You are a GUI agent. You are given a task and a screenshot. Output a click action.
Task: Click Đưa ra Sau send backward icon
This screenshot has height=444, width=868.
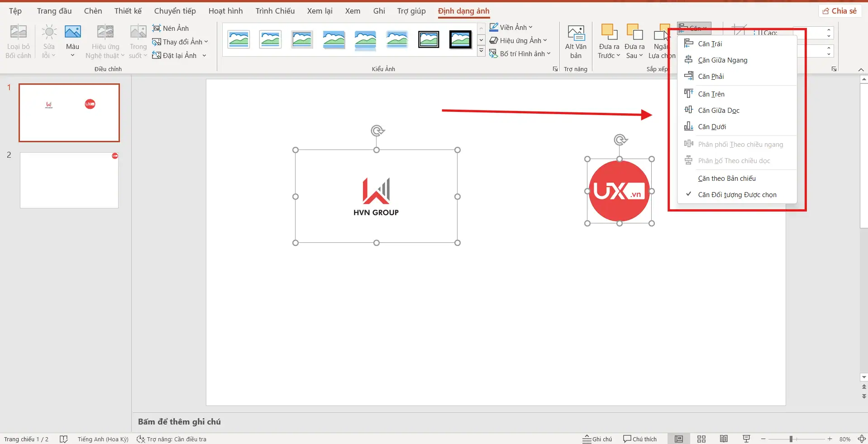[x=634, y=32]
